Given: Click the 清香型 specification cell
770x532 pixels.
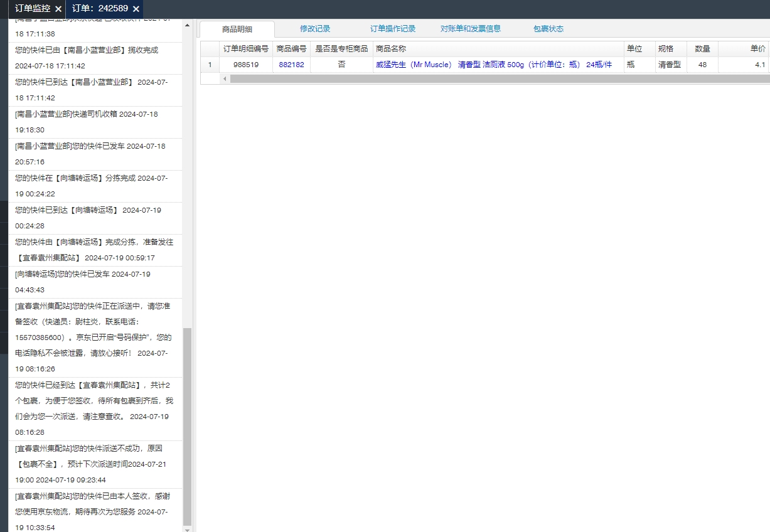Looking at the screenshot, I should [671, 65].
